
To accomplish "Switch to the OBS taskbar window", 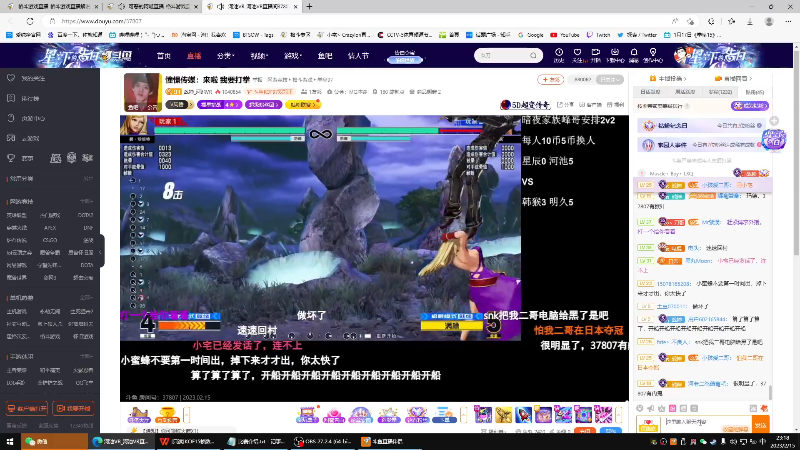I will pyautogui.click(x=323, y=441).
